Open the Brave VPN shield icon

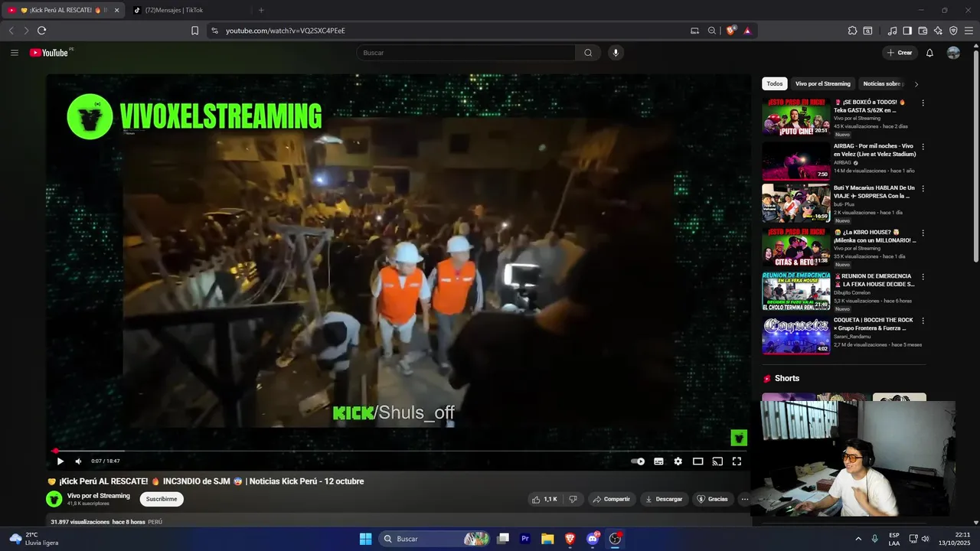tap(953, 31)
